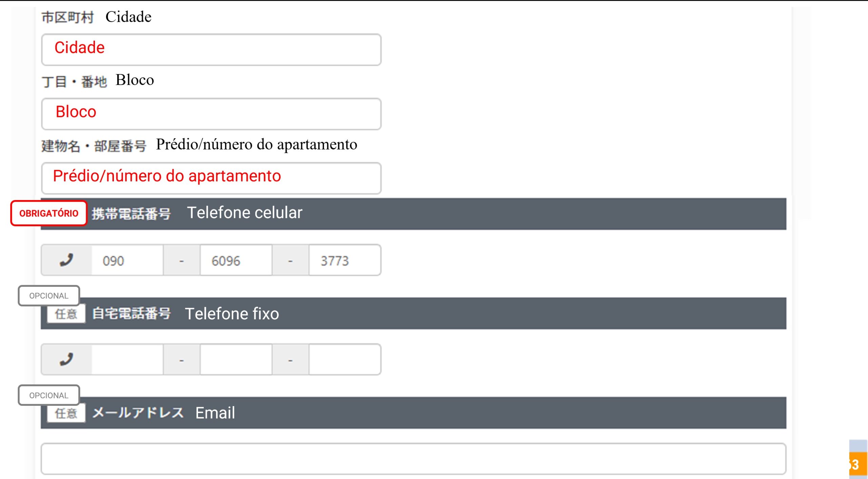The width and height of the screenshot is (868, 479).
Task: Click the Telefone celular section header
Action: [475, 214]
